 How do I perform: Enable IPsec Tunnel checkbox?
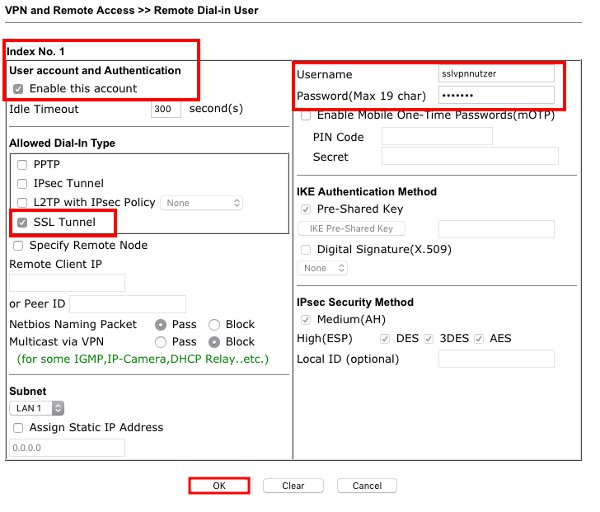click(22, 184)
